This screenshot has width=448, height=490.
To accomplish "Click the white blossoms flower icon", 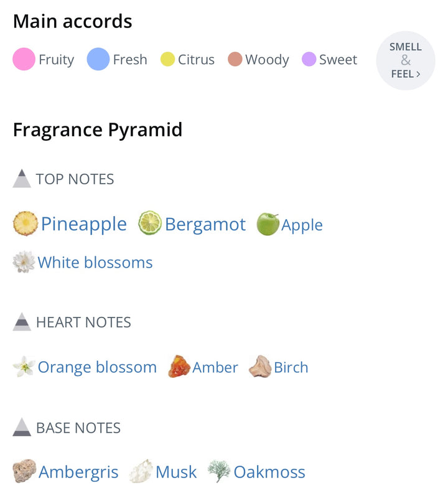I will tap(24, 262).
